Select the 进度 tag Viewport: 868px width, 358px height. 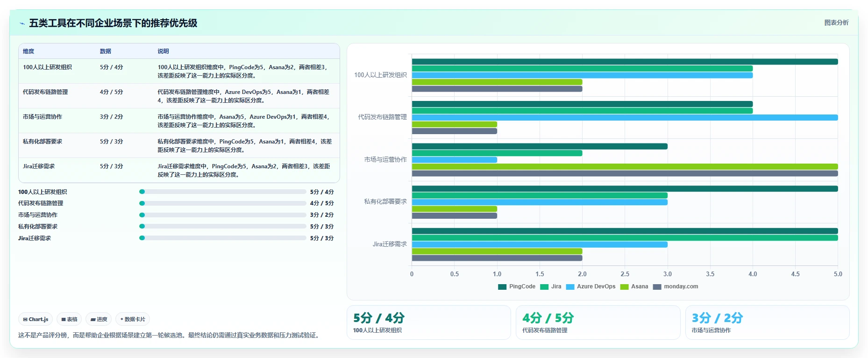click(99, 319)
